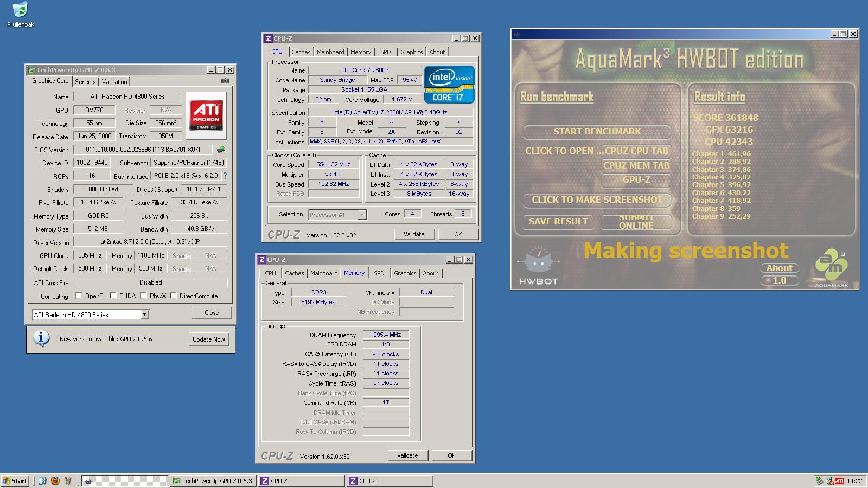Click START BENCHMARK in AquaMark

click(597, 131)
